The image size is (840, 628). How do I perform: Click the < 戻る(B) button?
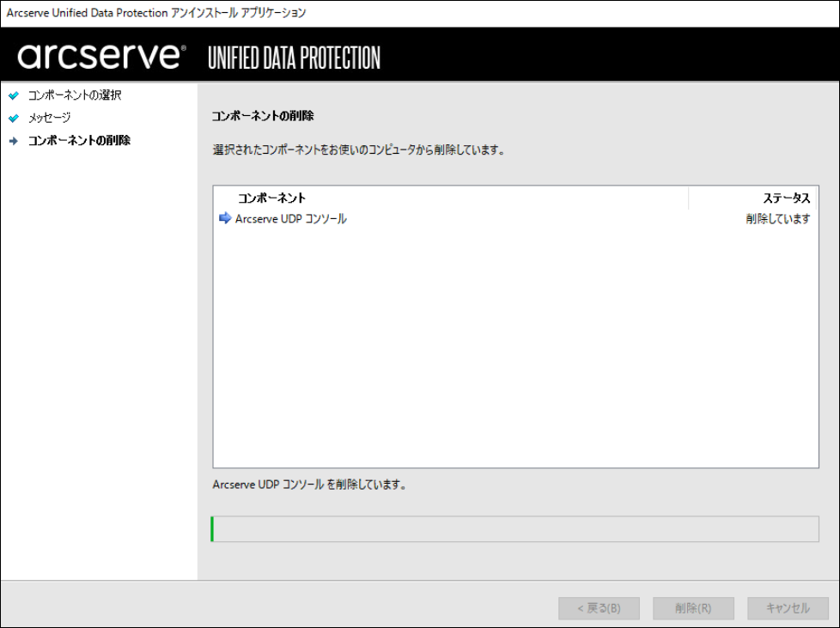[599, 608]
